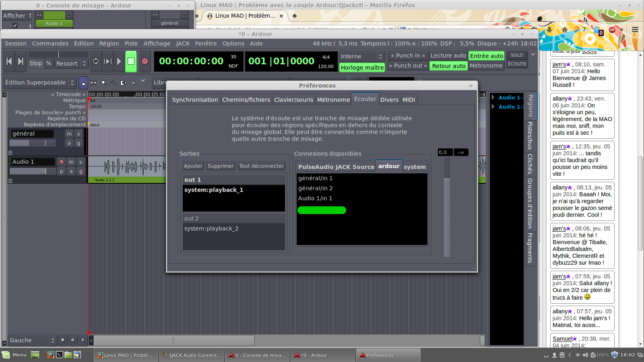The width and height of the screenshot is (644, 362).
Task: Toggle the Métronome click button
Action: tap(486, 66)
